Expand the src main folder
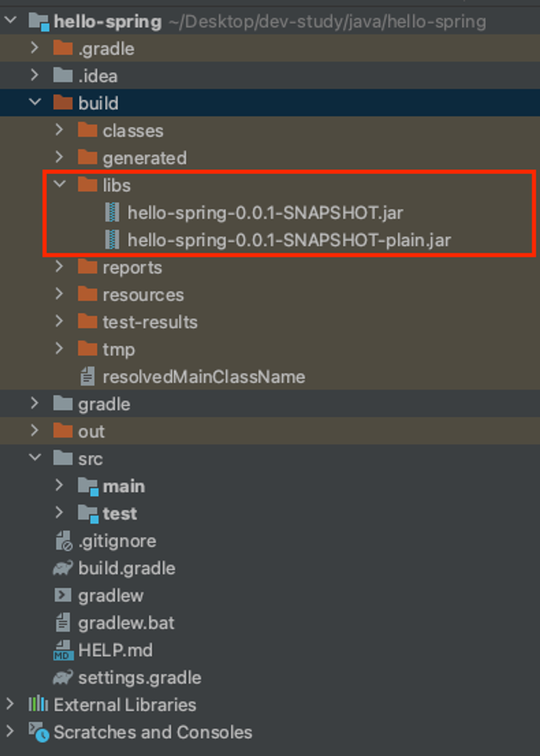The image size is (540, 756). (x=59, y=485)
